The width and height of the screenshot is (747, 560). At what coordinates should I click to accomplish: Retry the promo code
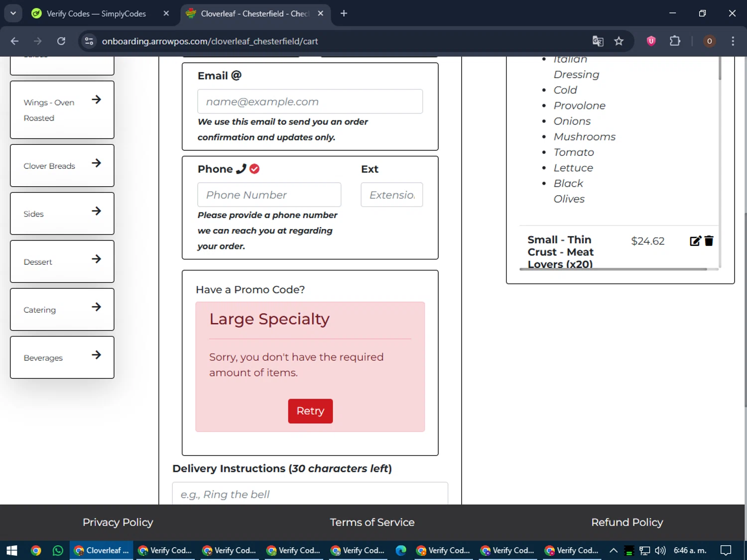click(310, 411)
